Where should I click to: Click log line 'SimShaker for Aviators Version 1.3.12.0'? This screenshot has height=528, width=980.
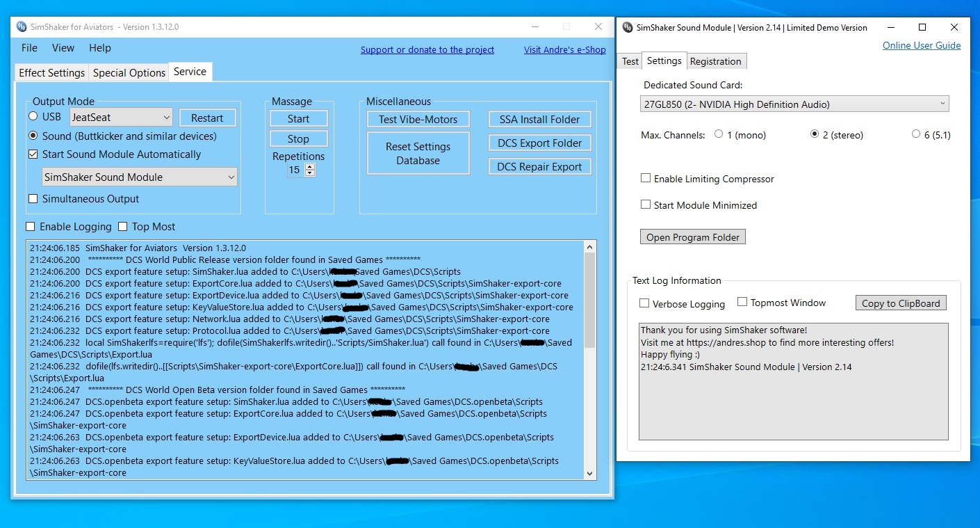pyautogui.click(x=165, y=248)
